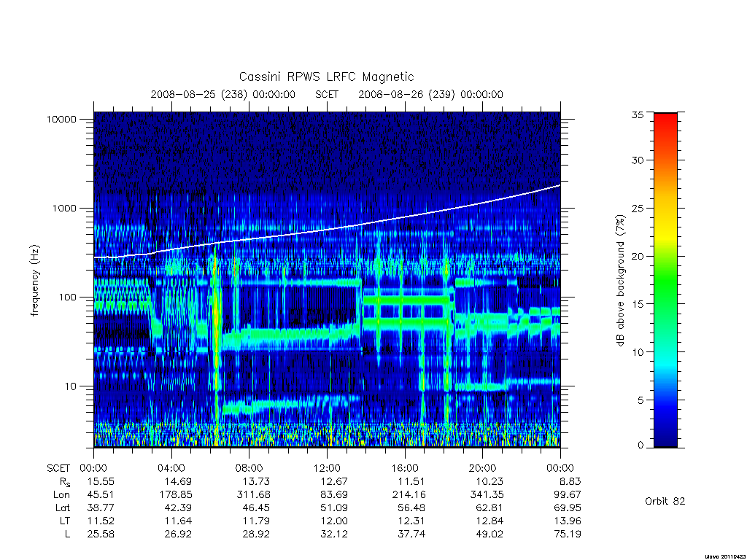Image resolution: width=747 pixels, height=560 pixels.
Task: Click the 'frequency (Hz)' axis label
Action: 34,281
